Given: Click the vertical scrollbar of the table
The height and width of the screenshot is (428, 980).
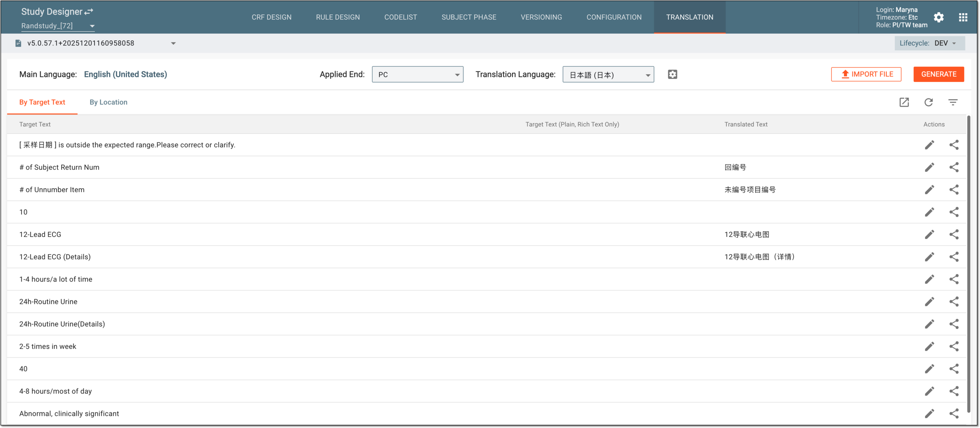Looking at the screenshot, I should pyautogui.click(x=969, y=264).
